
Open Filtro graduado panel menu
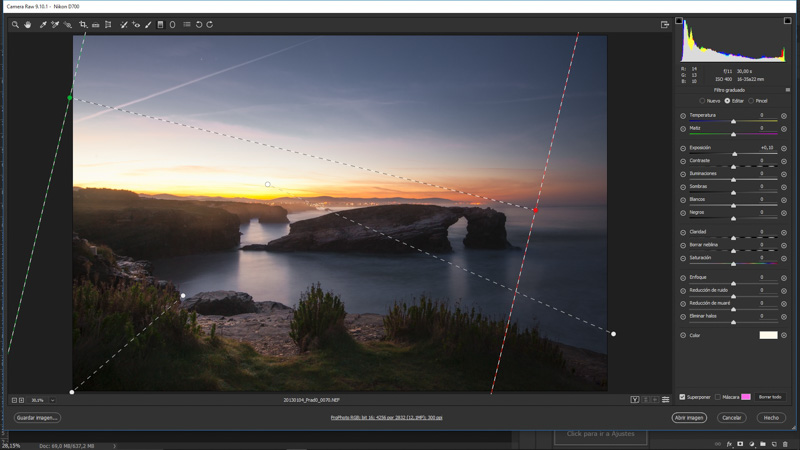click(788, 90)
